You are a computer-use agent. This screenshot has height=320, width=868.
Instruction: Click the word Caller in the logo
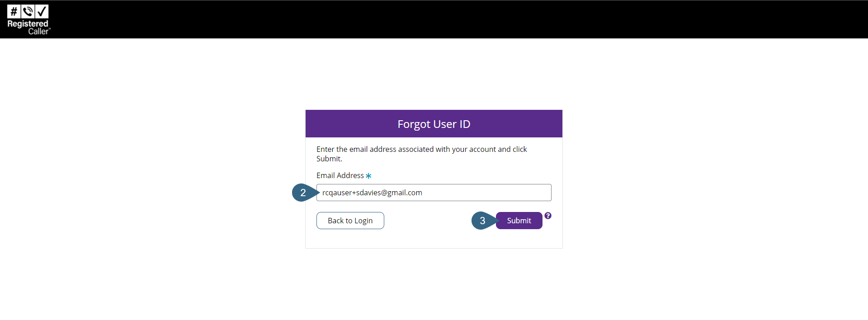click(38, 31)
